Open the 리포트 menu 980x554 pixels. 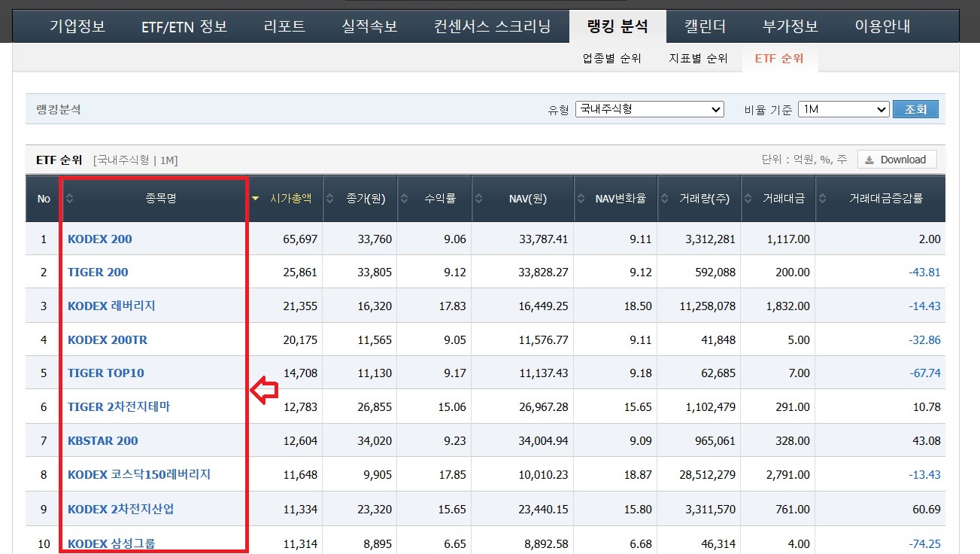[285, 26]
